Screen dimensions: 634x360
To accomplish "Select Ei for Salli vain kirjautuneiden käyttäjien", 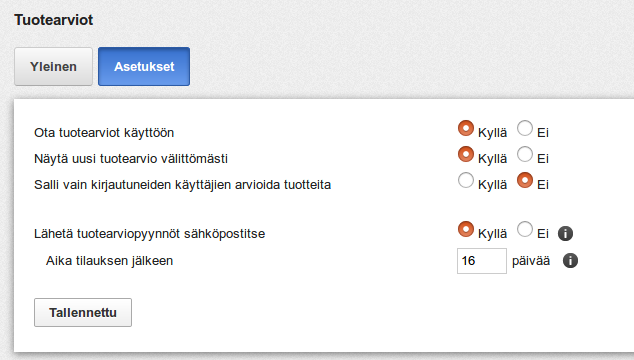I will (525, 180).
